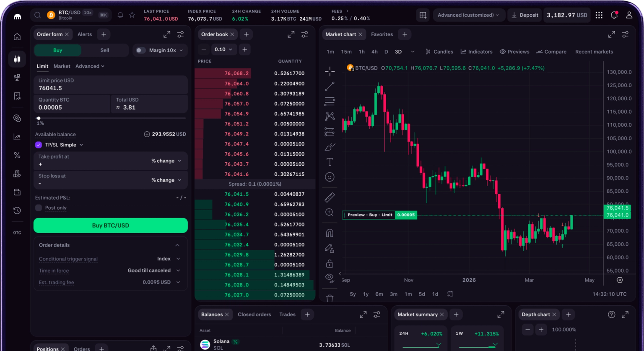Screen dimensions: 644x351
Task: Enable the Post only option
Action: pyautogui.click(x=39, y=208)
